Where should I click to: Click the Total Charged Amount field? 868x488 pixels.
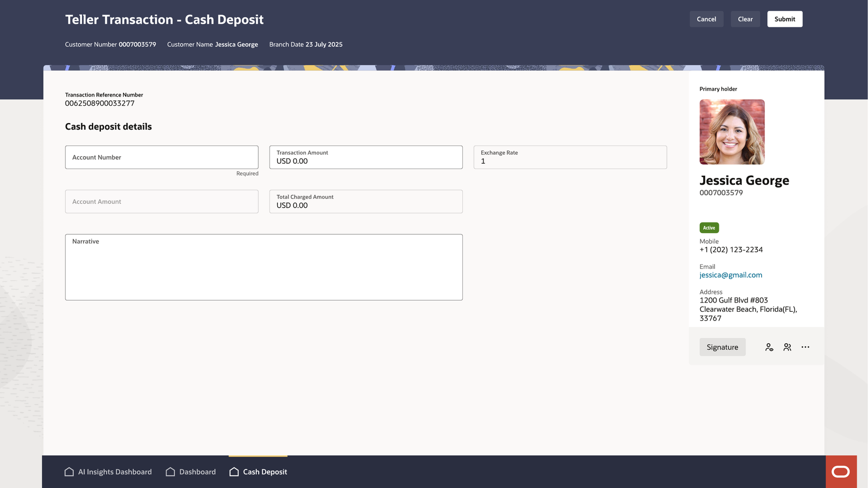(x=366, y=202)
